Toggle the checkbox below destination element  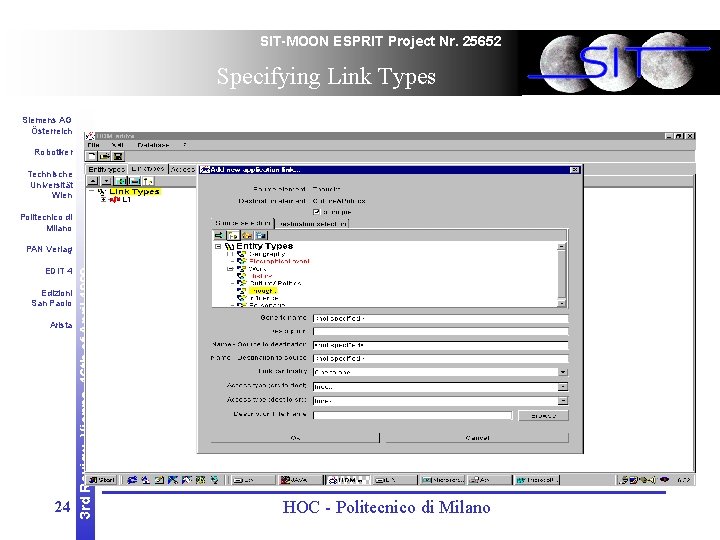[316, 212]
